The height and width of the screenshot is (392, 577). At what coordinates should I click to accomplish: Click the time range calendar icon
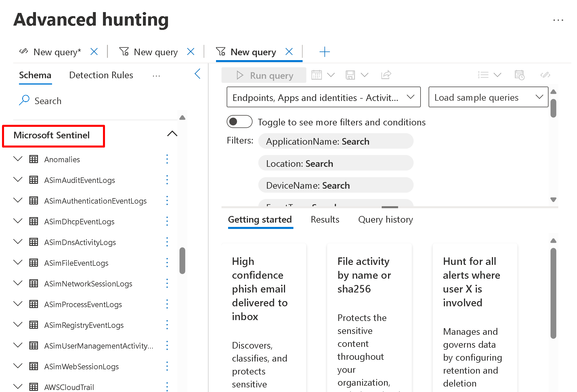tap(317, 75)
